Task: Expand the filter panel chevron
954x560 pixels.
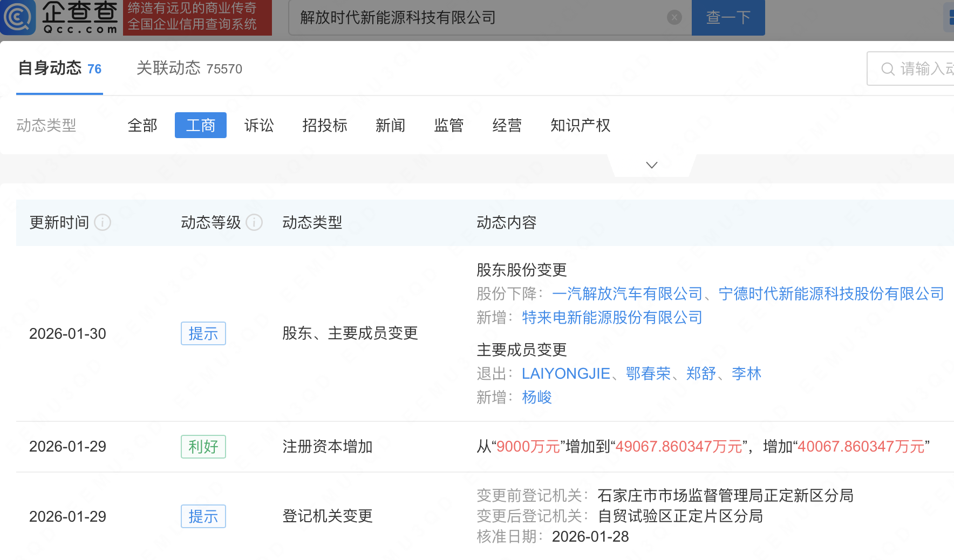Action: 651,165
